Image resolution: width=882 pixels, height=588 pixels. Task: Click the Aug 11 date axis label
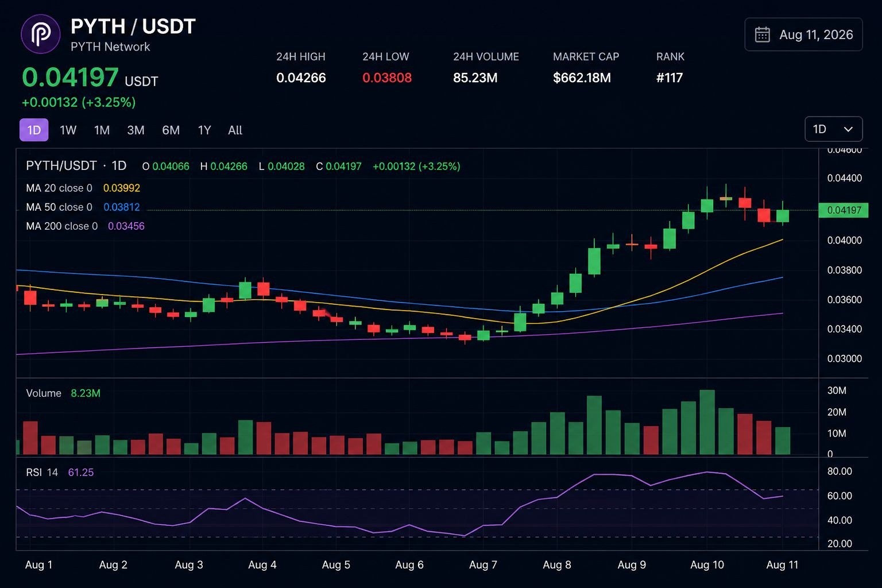(783, 565)
